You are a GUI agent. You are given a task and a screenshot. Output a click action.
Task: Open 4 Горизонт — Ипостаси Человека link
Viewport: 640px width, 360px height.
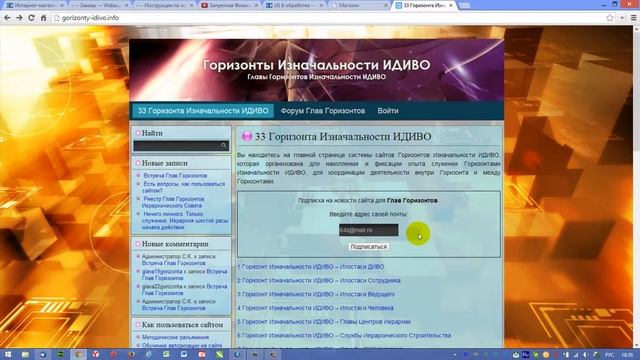(316, 308)
